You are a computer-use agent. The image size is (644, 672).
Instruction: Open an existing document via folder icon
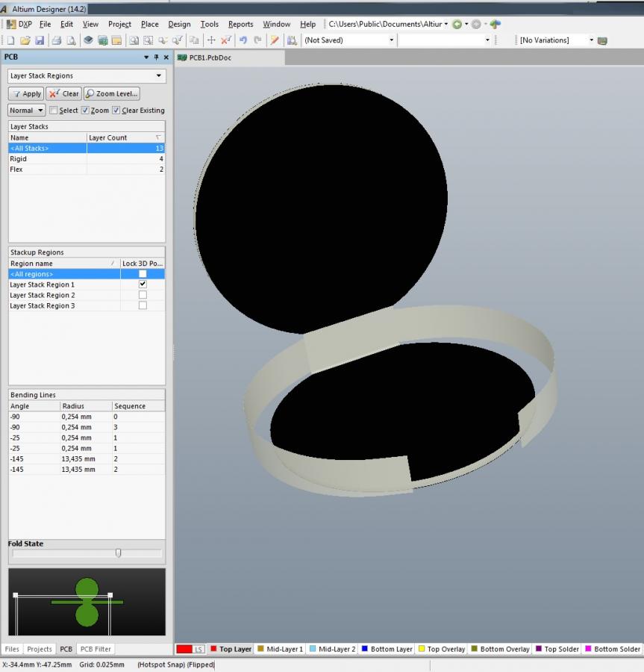[x=25, y=40]
